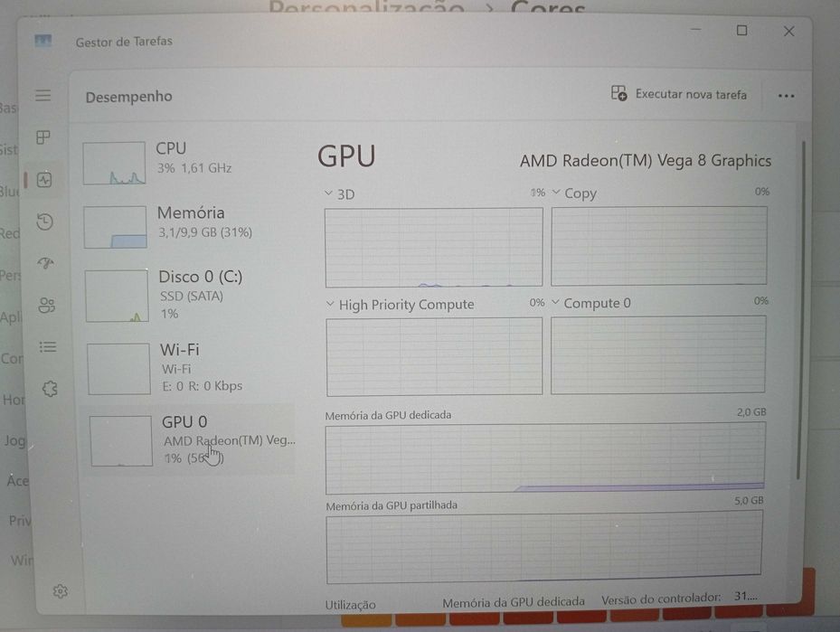Click the Memória da GPU partilhada label
This screenshot has height=632, width=840.
pyautogui.click(x=392, y=505)
